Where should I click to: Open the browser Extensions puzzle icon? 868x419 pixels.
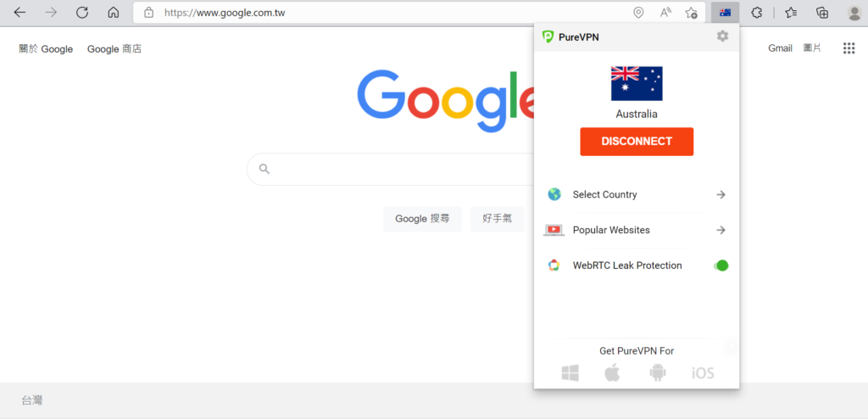[x=757, y=12]
